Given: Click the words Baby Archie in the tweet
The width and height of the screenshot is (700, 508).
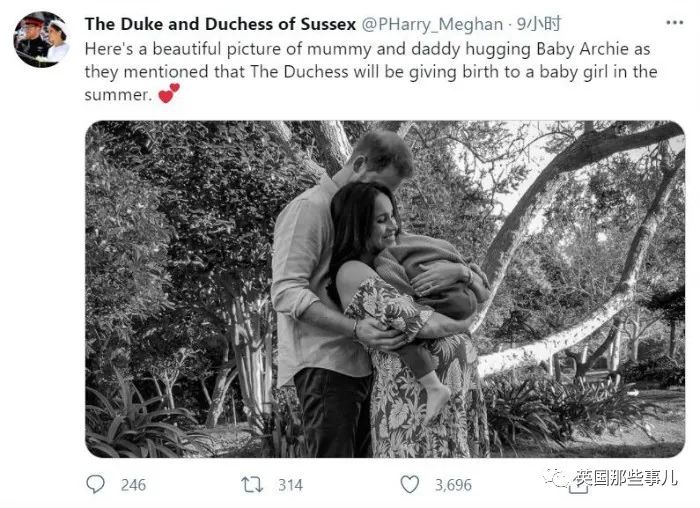Looking at the screenshot, I should click(583, 49).
